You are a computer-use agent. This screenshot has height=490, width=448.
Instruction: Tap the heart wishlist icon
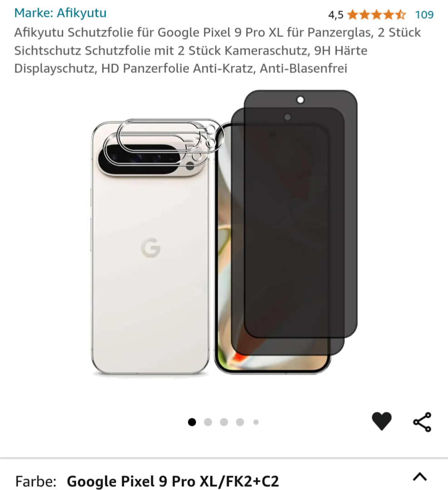pos(381,421)
